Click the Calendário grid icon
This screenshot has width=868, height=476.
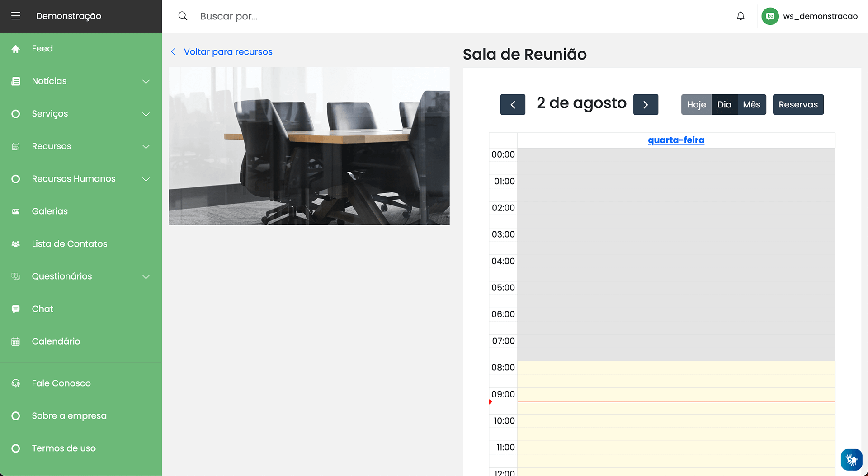point(16,341)
